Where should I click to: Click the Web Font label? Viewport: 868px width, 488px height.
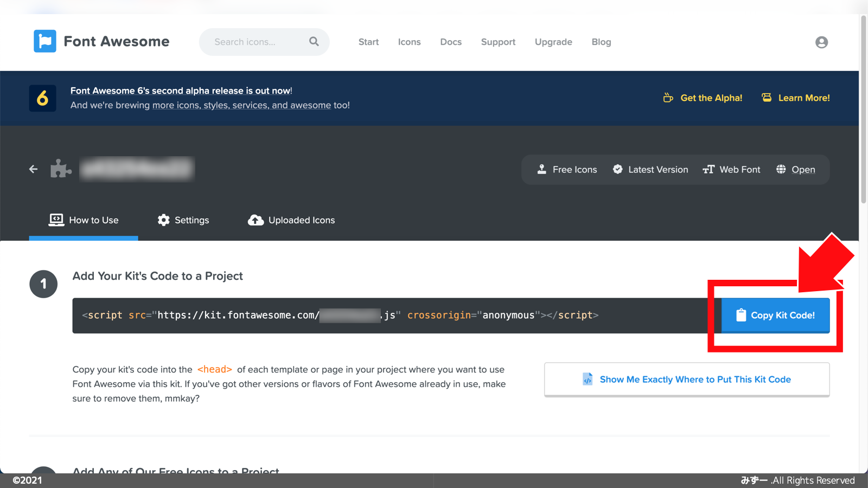coord(740,169)
